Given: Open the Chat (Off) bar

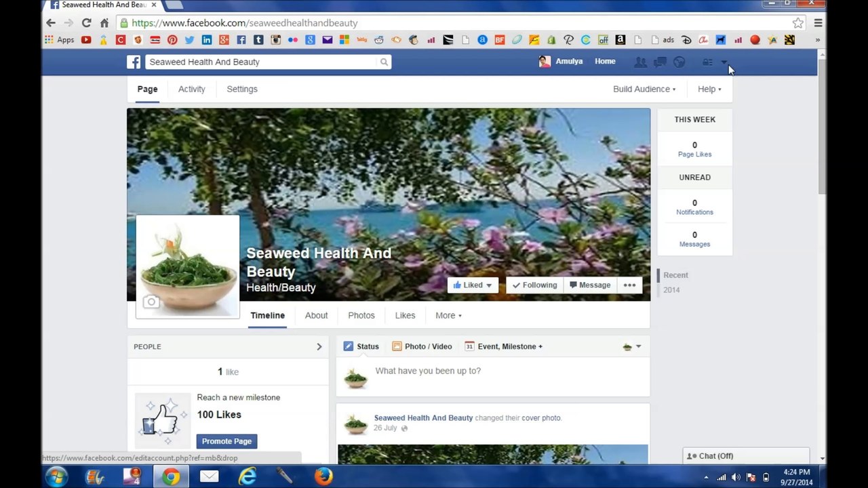Looking at the screenshot, I should click(746, 456).
